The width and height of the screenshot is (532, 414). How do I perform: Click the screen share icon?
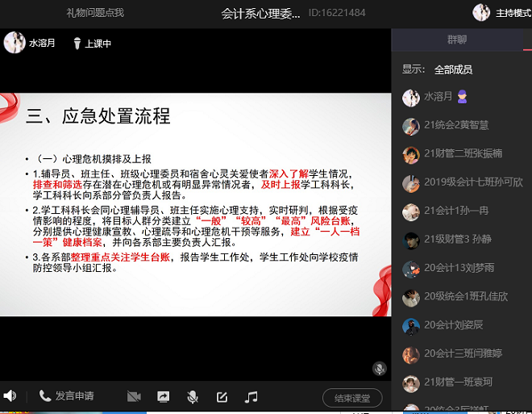[x=163, y=396]
